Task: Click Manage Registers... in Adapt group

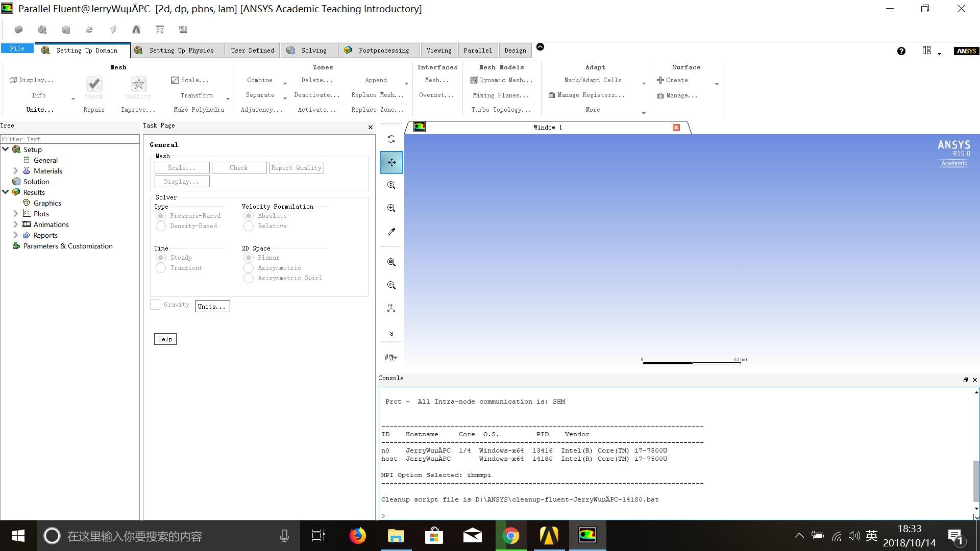Action: coord(586,95)
